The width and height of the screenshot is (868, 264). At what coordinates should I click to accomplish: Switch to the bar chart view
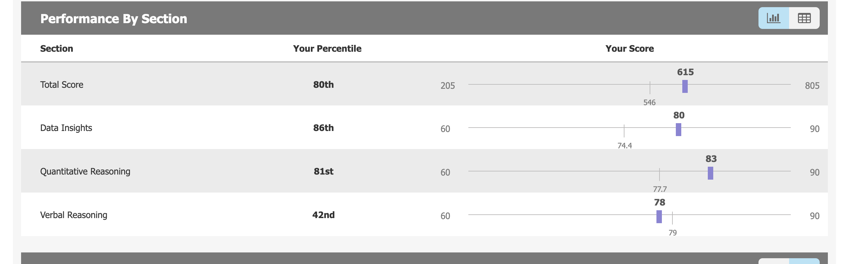[x=773, y=18]
